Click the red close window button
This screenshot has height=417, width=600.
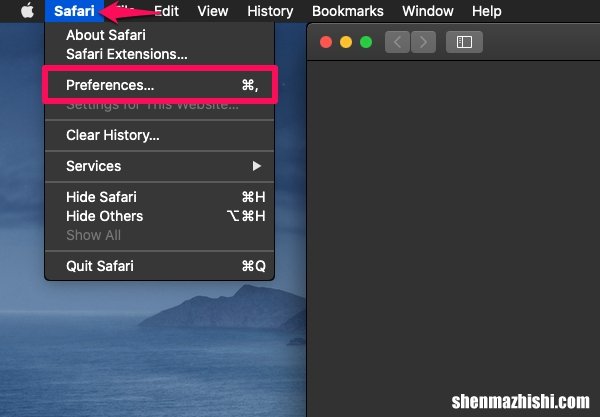pos(326,42)
